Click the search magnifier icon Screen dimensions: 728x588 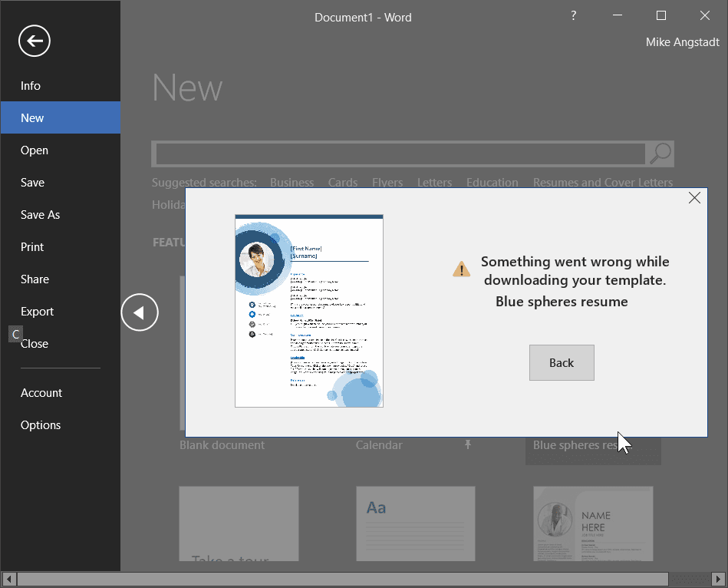(x=660, y=154)
